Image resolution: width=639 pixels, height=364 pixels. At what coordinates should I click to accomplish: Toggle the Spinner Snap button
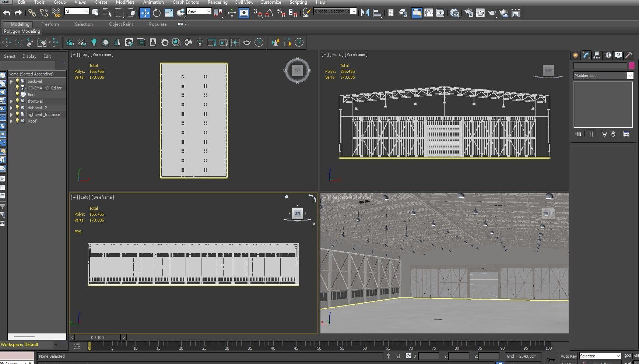click(x=293, y=13)
